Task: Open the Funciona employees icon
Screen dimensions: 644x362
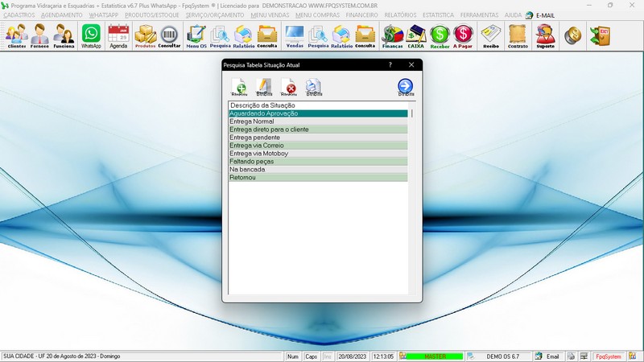Action: [64, 36]
